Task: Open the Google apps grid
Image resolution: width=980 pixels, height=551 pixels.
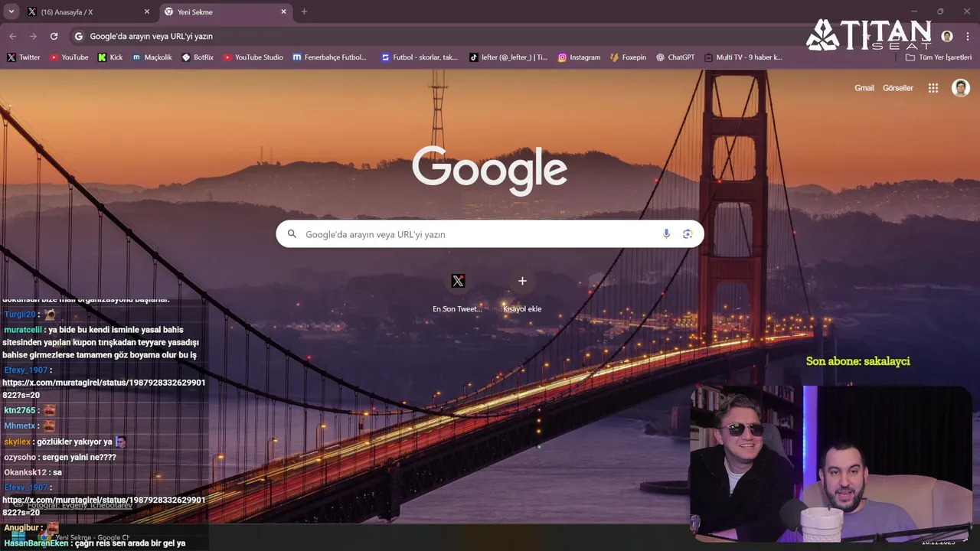Action: click(x=933, y=88)
